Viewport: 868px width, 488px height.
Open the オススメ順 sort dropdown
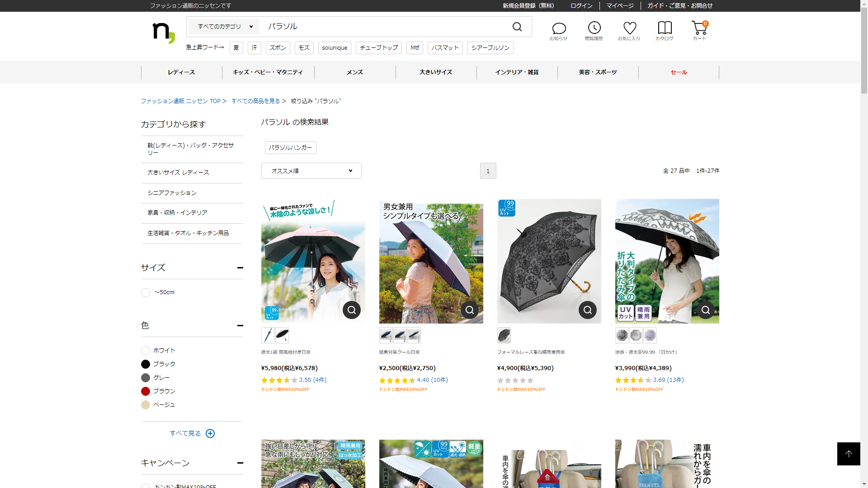(311, 171)
